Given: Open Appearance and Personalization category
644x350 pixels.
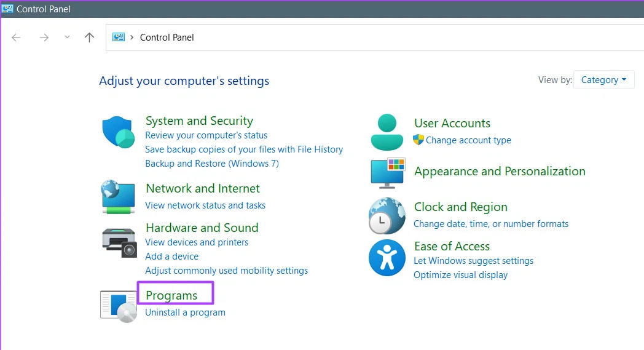Looking at the screenshot, I should (x=500, y=171).
